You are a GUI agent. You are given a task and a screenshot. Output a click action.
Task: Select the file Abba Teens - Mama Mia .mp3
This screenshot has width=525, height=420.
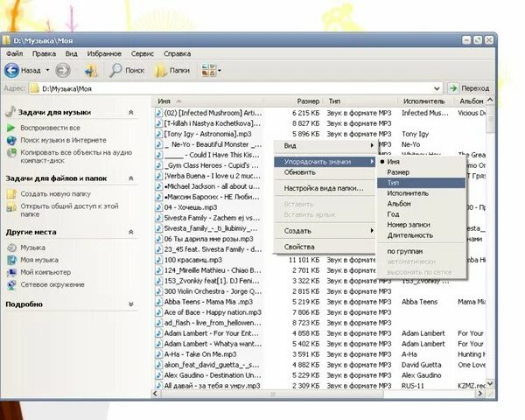tap(208, 302)
